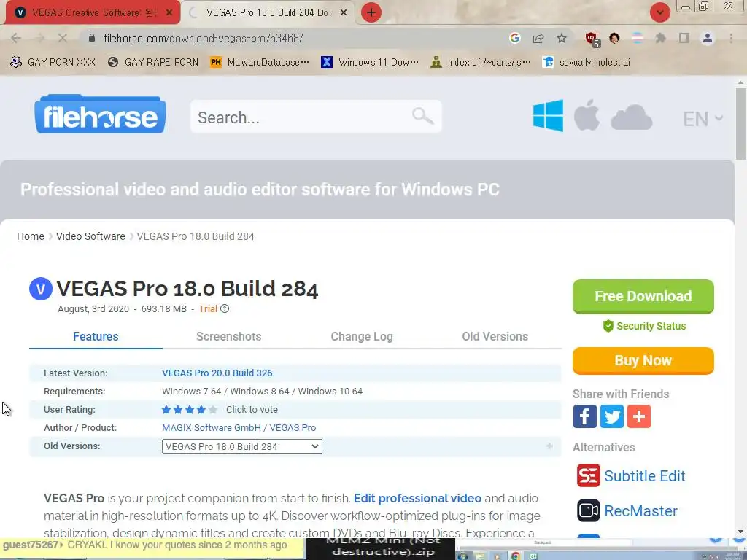Open the Windows 11 Dow… bookmark
The image size is (747, 560).
click(x=370, y=62)
